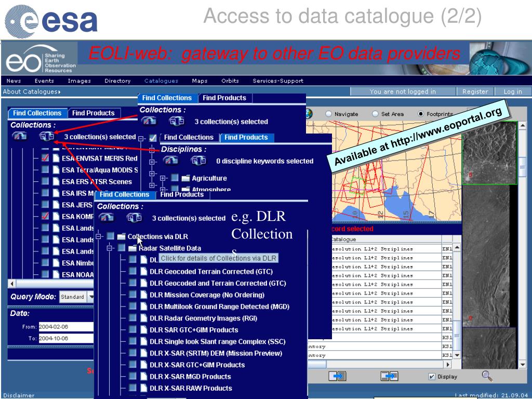This screenshot has height=399, width=532.
Task: Click second icon beside '0 discipline keywords selected'
Action: pos(198,161)
